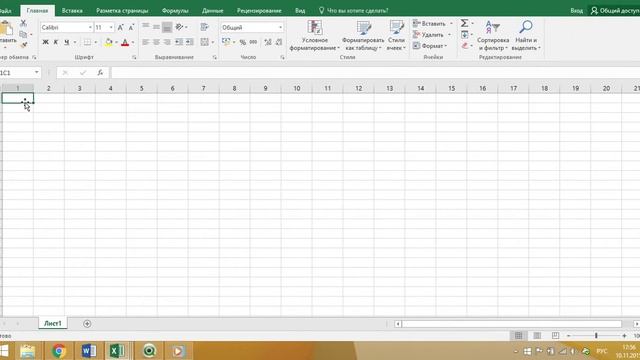
Task: Apply the accounting currency number format
Action: (x=226, y=42)
